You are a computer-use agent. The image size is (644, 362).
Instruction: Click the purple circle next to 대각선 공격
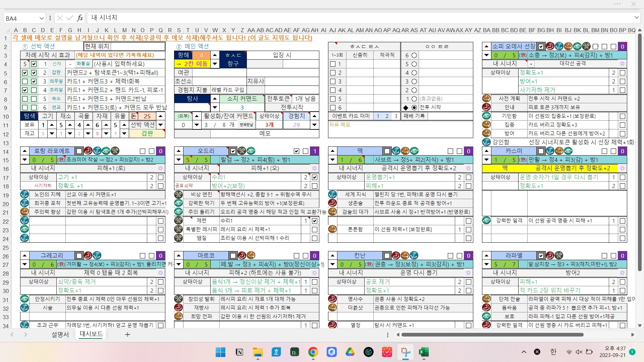click(623, 64)
